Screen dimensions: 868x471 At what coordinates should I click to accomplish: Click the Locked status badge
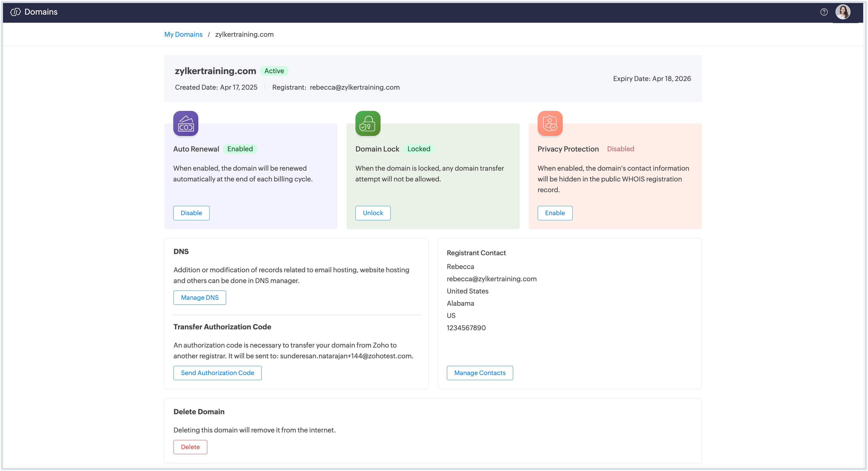[x=419, y=149]
